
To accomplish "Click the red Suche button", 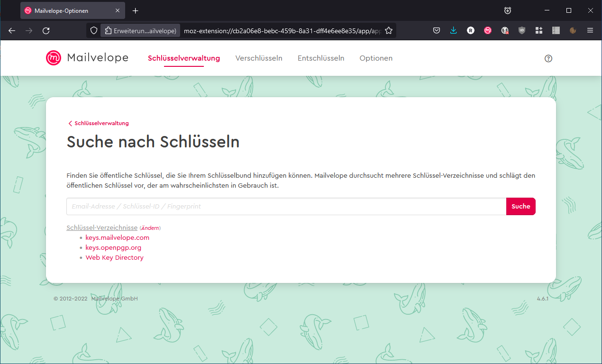I will pyautogui.click(x=520, y=207).
